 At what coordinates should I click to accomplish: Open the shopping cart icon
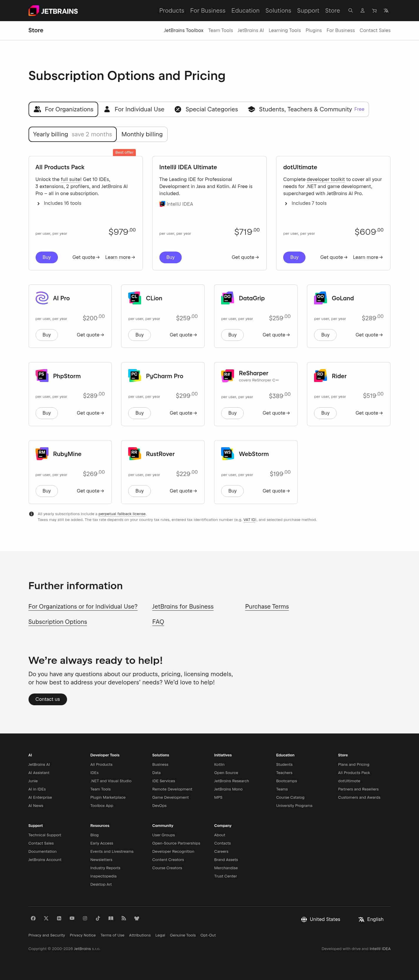coord(374,11)
